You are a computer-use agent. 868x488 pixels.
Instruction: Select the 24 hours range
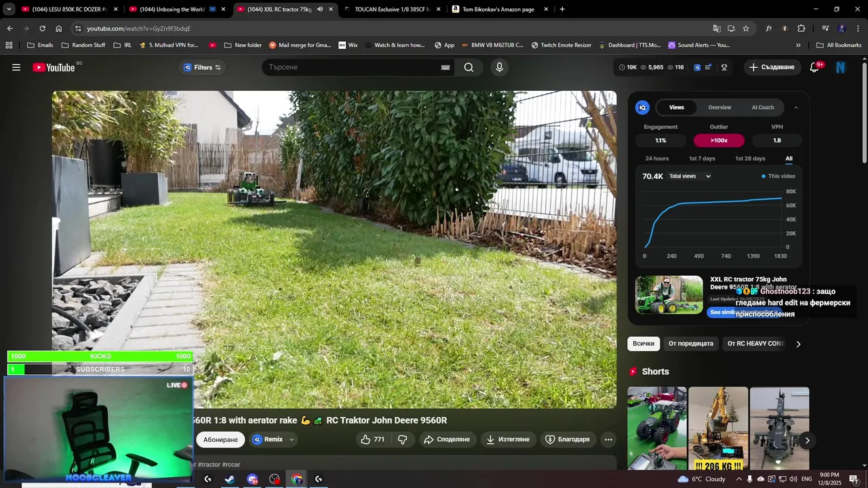point(657,159)
